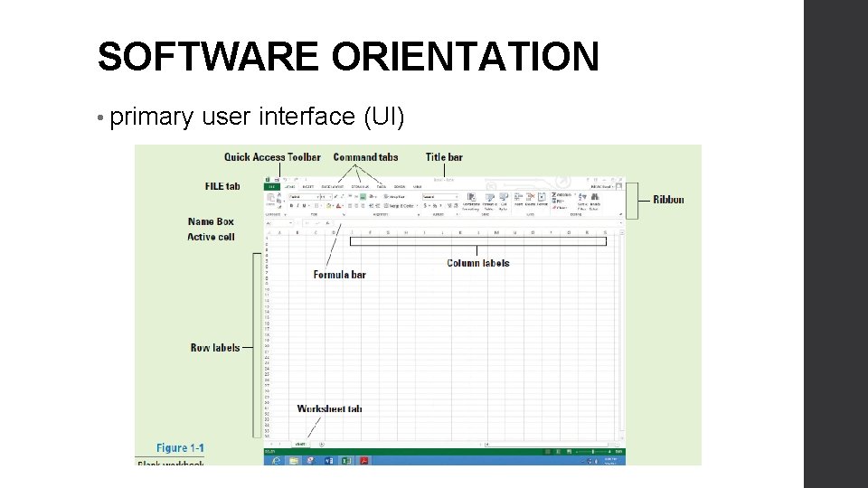This screenshot has width=868, height=488.
Task: Click the red Font Color icon
Action: [339, 206]
